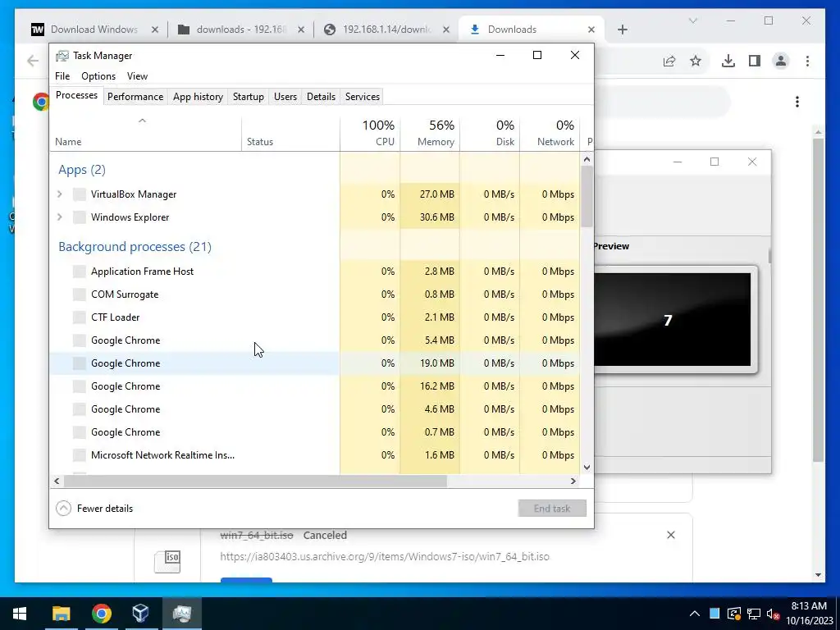Open the File menu in Task Manager
Screen dimensions: 840x630
pos(62,76)
